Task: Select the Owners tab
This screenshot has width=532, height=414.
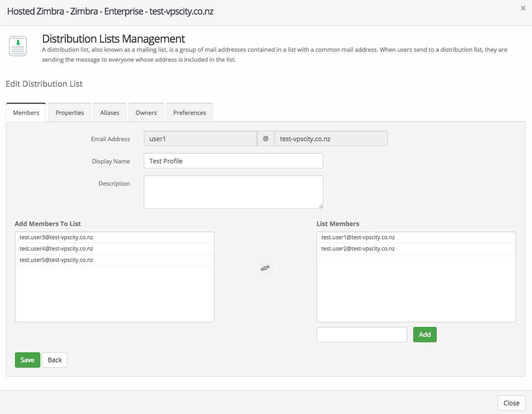Action: pos(146,113)
